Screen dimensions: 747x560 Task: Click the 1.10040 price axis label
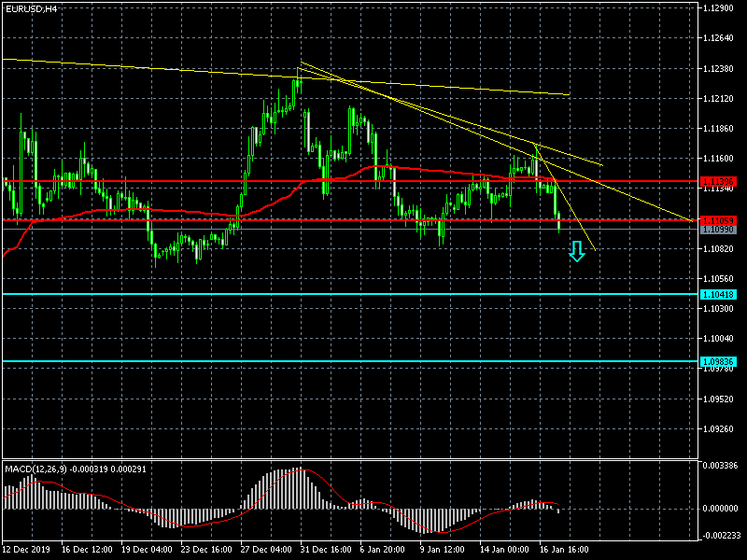[718, 339]
